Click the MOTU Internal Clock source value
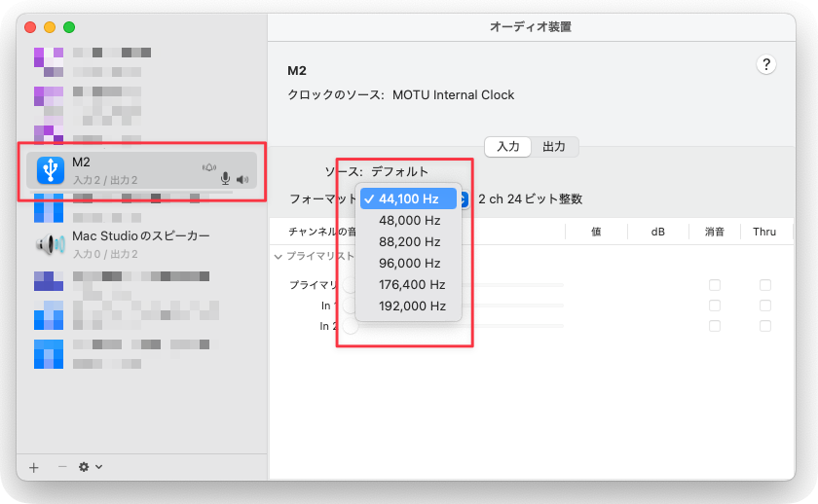The width and height of the screenshot is (818, 504). (x=454, y=94)
